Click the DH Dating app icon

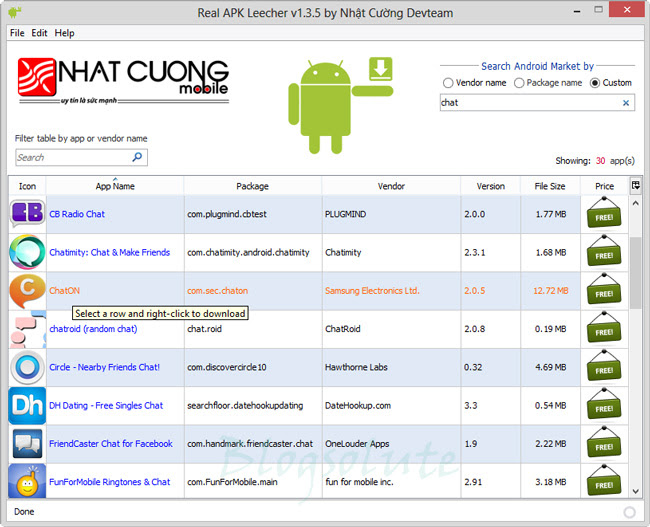(x=27, y=406)
